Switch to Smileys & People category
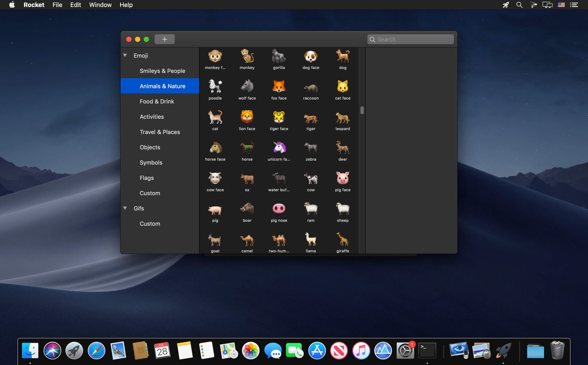Viewport: 588px width, 365px height. pos(162,71)
